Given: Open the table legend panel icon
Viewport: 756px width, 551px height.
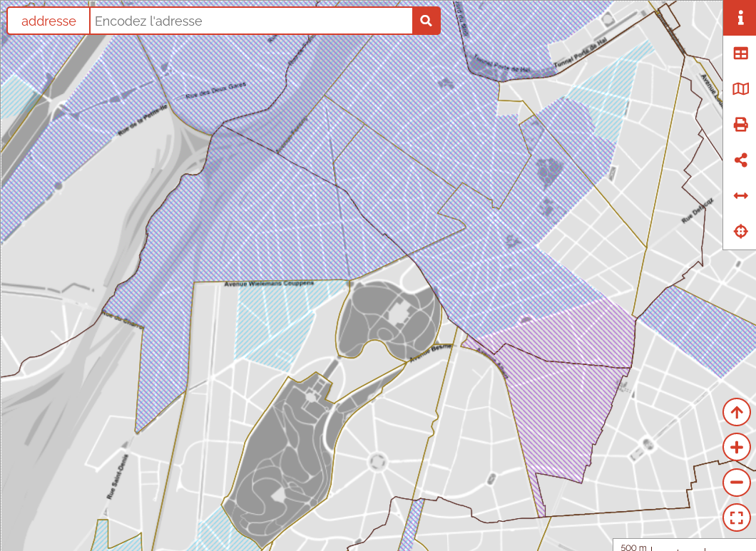Looking at the screenshot, I should click(x=740, y=53).
